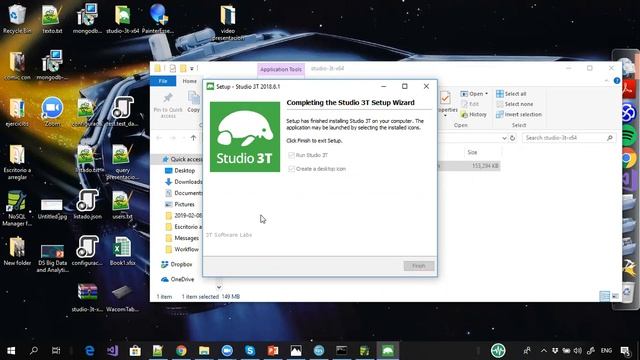Switch to the Home ribbon tab
Image resolution: width=640 pixels, height=360 pixels.
click(189, 81)
